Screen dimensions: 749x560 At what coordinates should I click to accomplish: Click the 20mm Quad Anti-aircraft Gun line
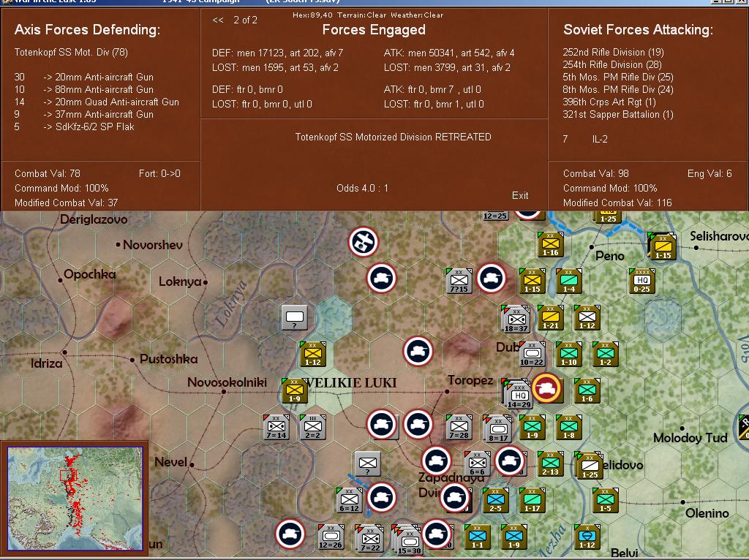pos(97,102)
